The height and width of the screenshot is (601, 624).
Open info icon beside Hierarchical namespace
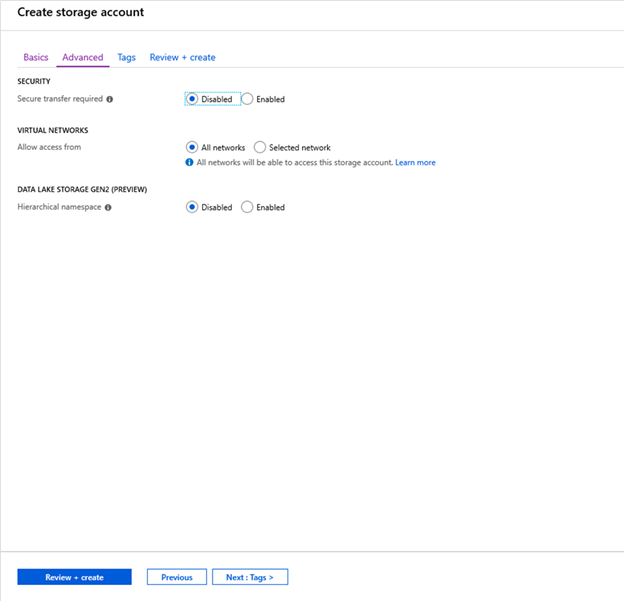coord(108,207)
